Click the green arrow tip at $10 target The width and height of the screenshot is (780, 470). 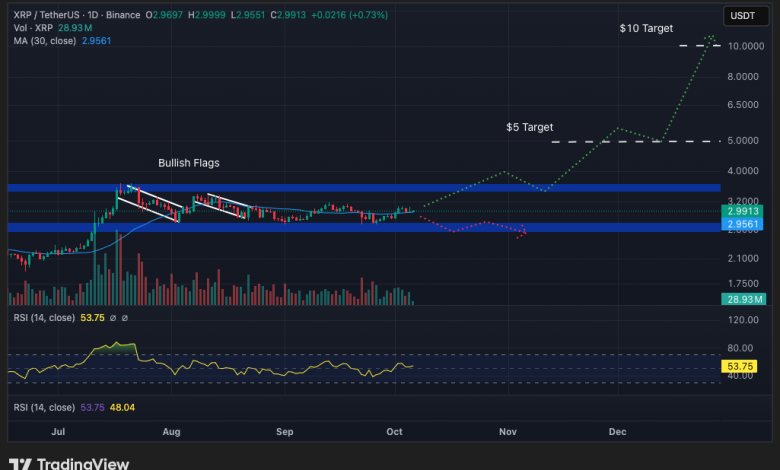[712, 36]
